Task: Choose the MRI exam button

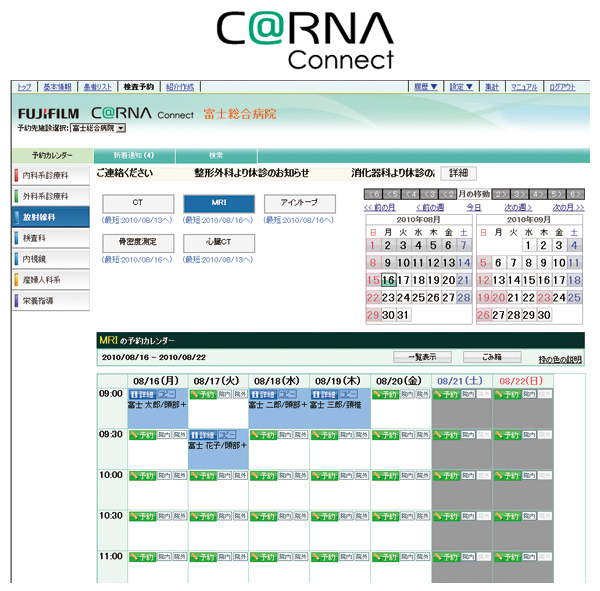Action: tap(219, 203)
